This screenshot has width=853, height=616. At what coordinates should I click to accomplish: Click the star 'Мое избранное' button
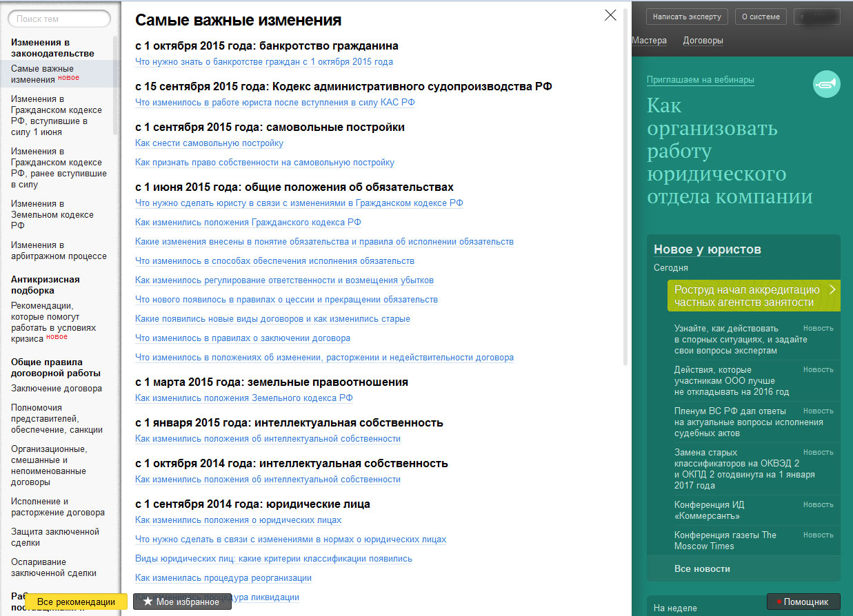182,602
